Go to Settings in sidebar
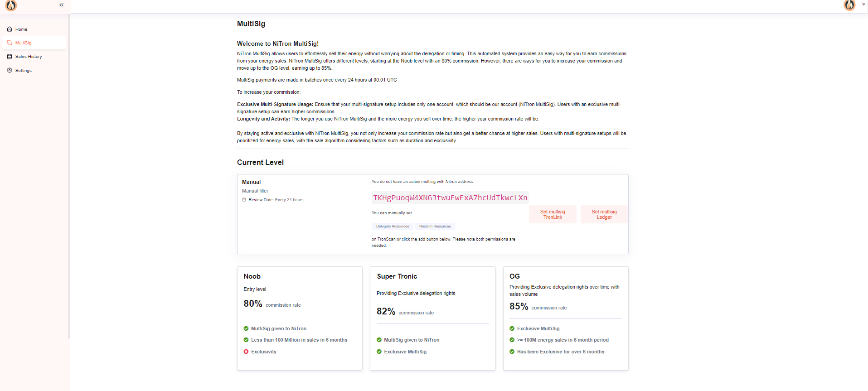The image size is (868, 391). [34, 71]
